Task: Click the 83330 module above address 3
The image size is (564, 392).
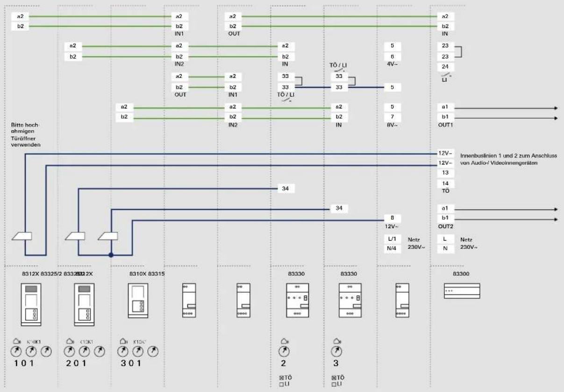Action: click(351, 300)
